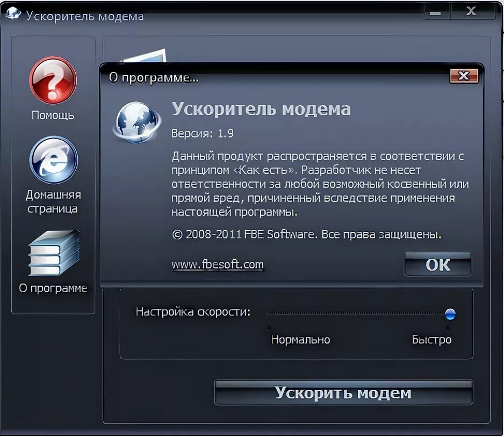
Task: Click the О программе books icon
Action: click(54, 253)
